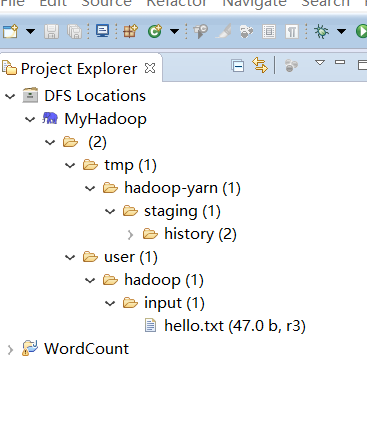
Task: Click the hello.txt file icon
Action: pyautogui.click(x=150, y=326)
